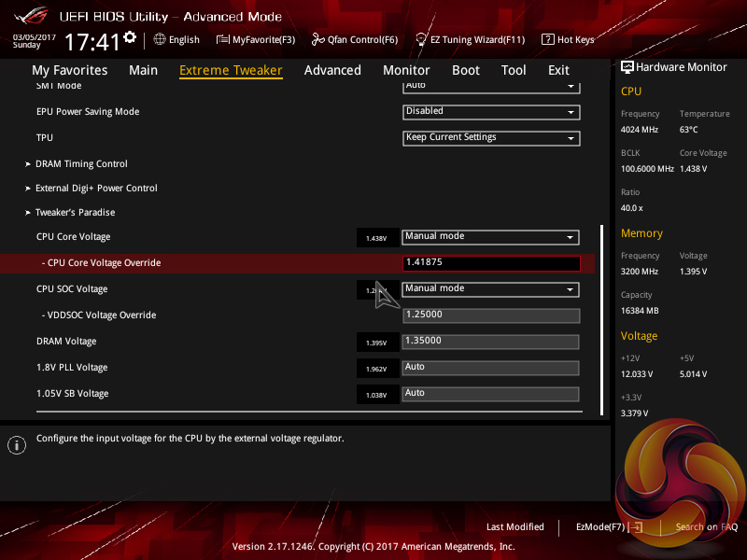Click VDDSOC Voltage Override field

pyautogui.click(x=491, y=315)
